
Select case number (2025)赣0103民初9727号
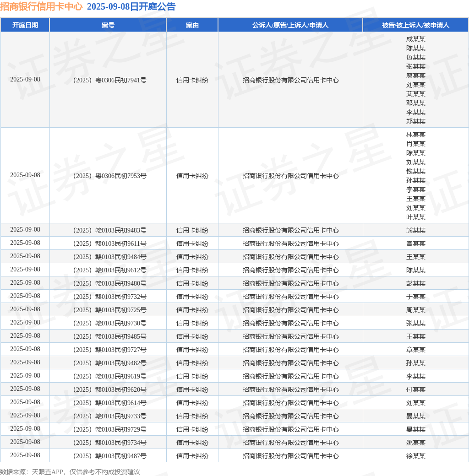tap(109, 350)
